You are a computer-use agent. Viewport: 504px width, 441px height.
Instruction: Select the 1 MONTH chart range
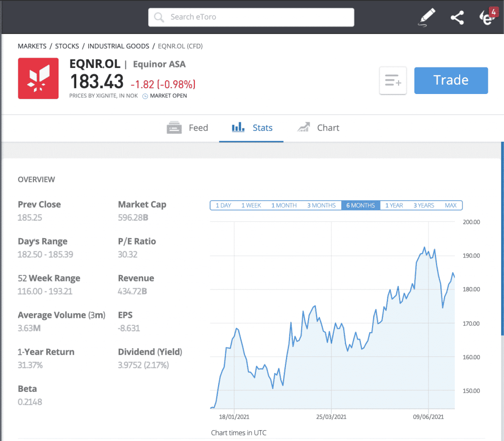284,205
